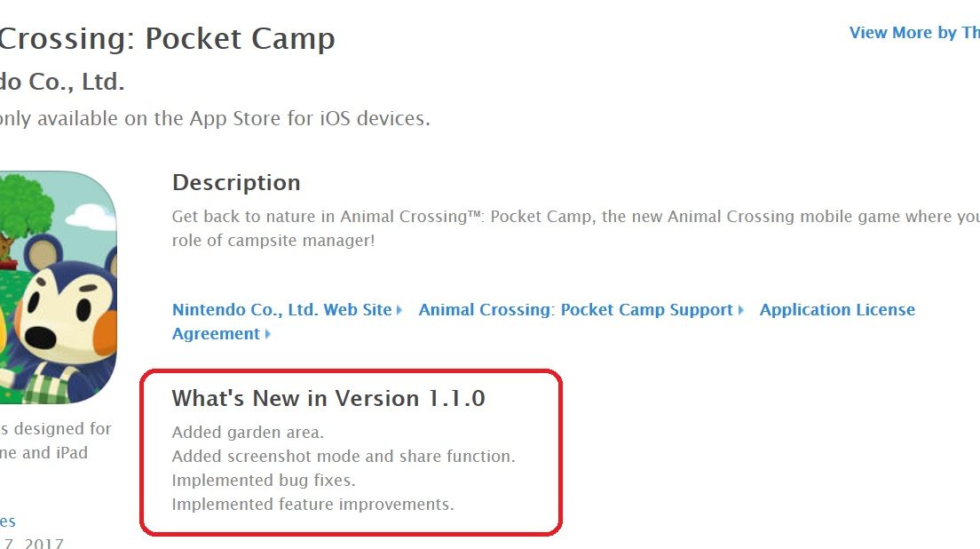Click the developer name under the title
Screen dimensions: 980x549
tap(62, 82)
